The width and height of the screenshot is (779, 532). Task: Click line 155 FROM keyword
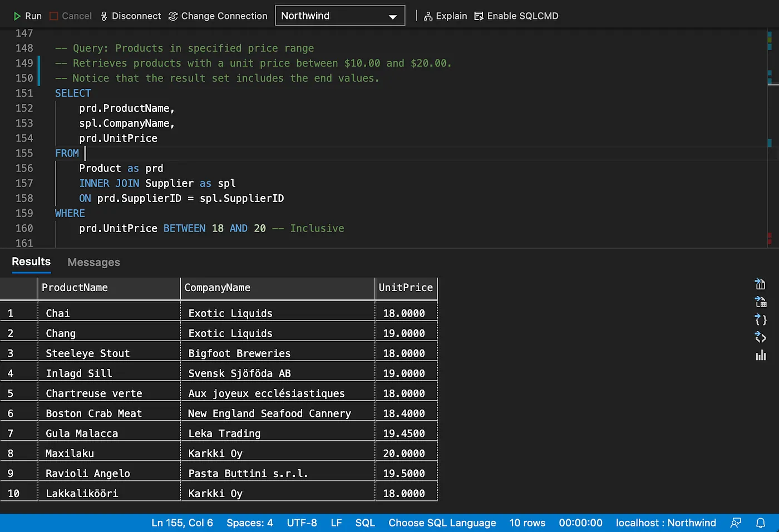click(x=67, y=153)
